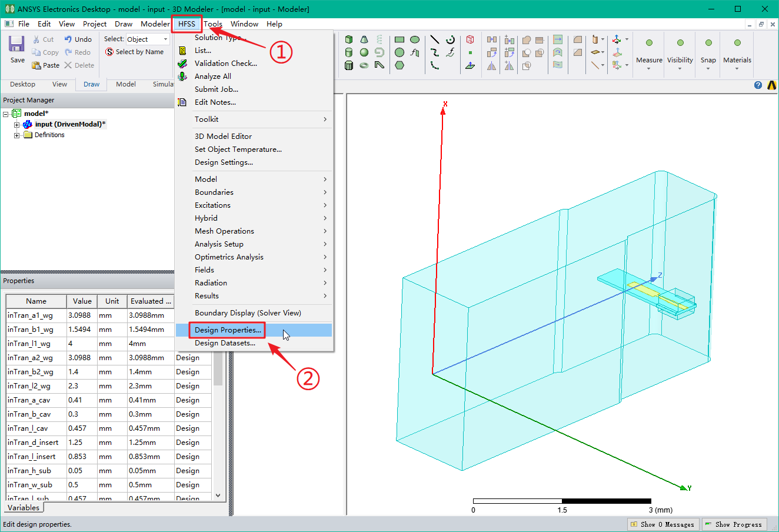Click the Value column header
This screenshot has height=532, width=779.
[x=82, y=301]
